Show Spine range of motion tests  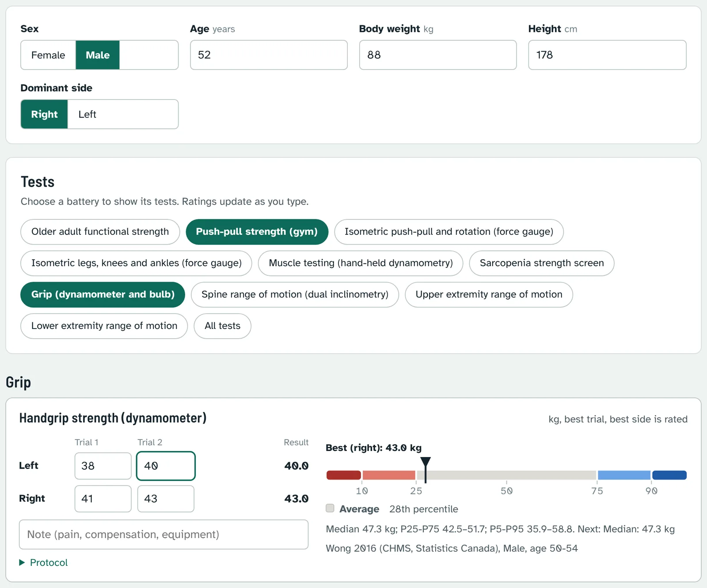295,294
